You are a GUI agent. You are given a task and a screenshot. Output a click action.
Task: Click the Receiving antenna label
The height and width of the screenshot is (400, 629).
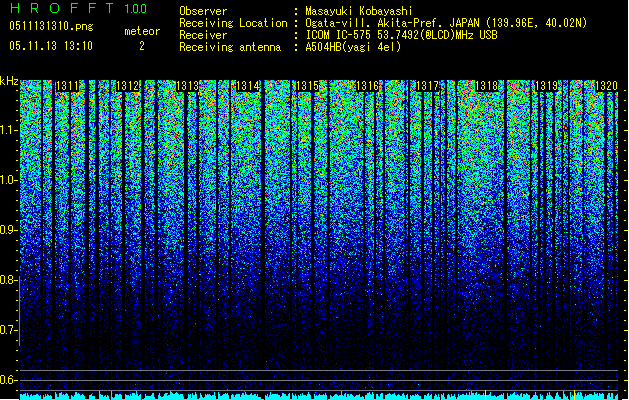230,47
